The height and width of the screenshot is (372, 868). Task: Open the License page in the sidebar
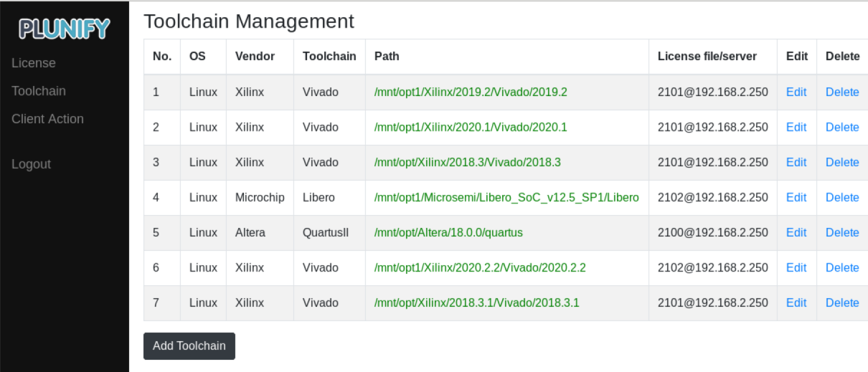coord(34,63)
